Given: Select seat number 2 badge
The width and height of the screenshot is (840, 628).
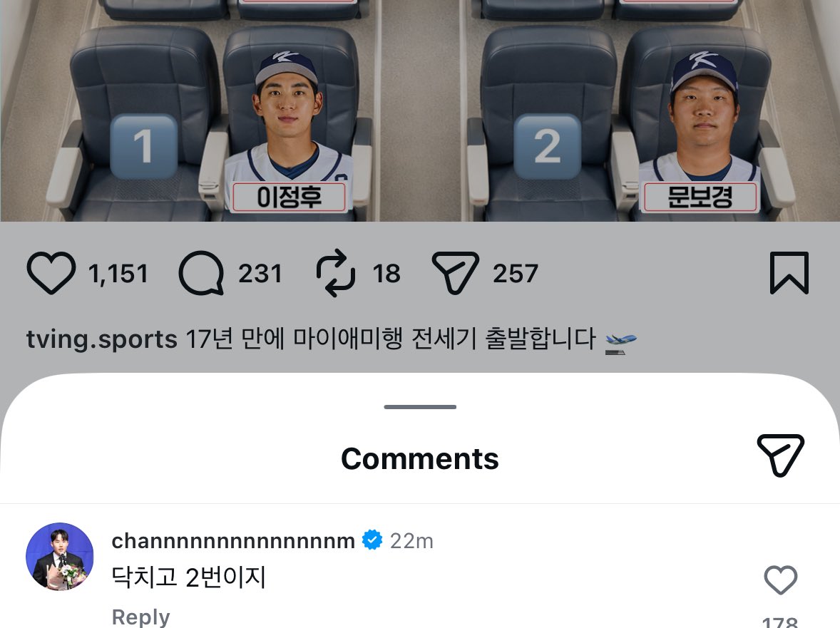Looking at the screenshot, I should [547, 146].
